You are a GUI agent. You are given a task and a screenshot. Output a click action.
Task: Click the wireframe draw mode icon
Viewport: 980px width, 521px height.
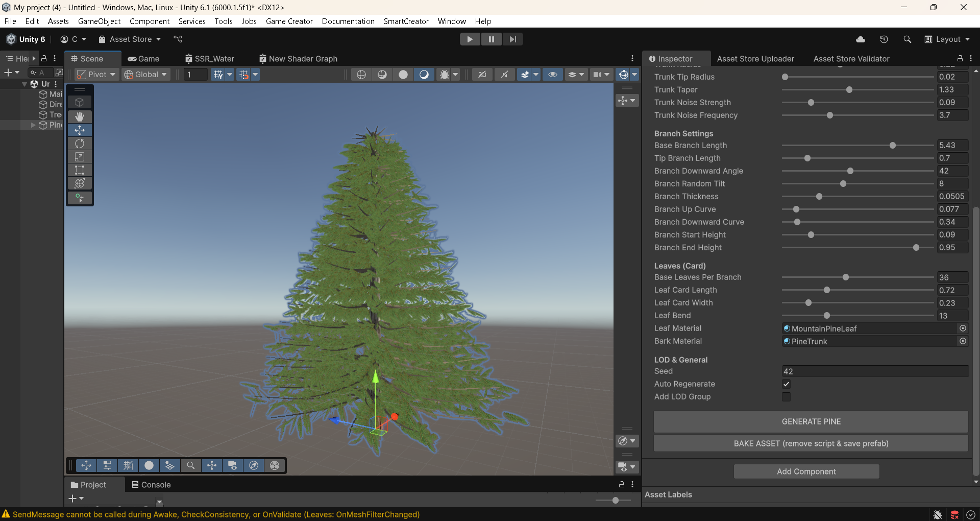point(361,75)
